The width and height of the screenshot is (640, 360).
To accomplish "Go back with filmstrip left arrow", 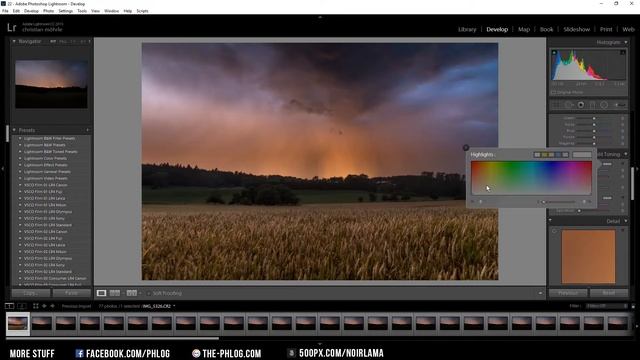I will pyautogui.click(x=44, y=306).
